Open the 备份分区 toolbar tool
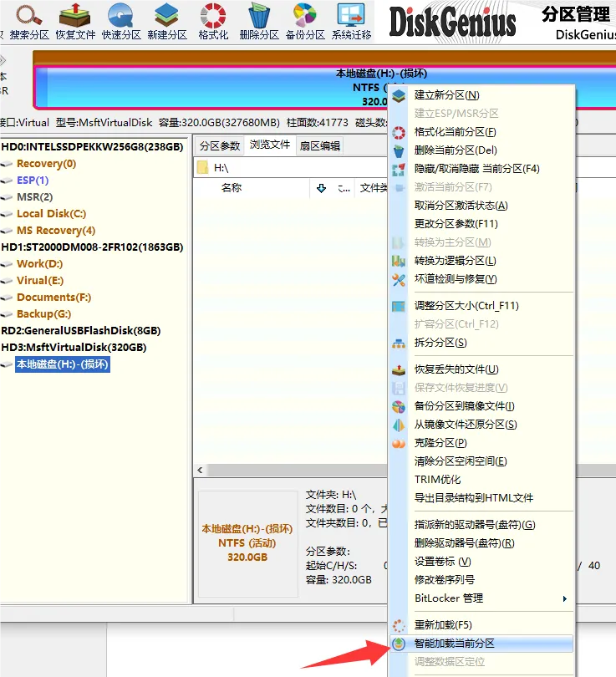Viewport: 616px width, 677px height. 305,21
